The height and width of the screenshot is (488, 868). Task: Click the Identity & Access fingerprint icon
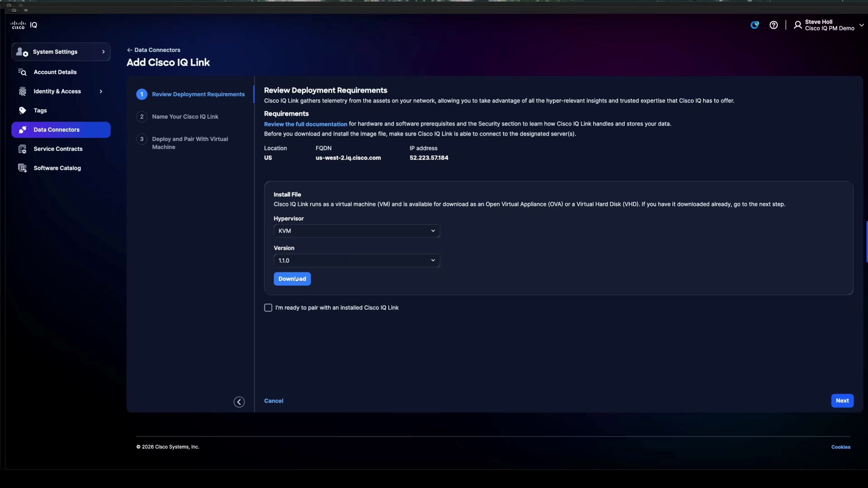tap(22, 91)
